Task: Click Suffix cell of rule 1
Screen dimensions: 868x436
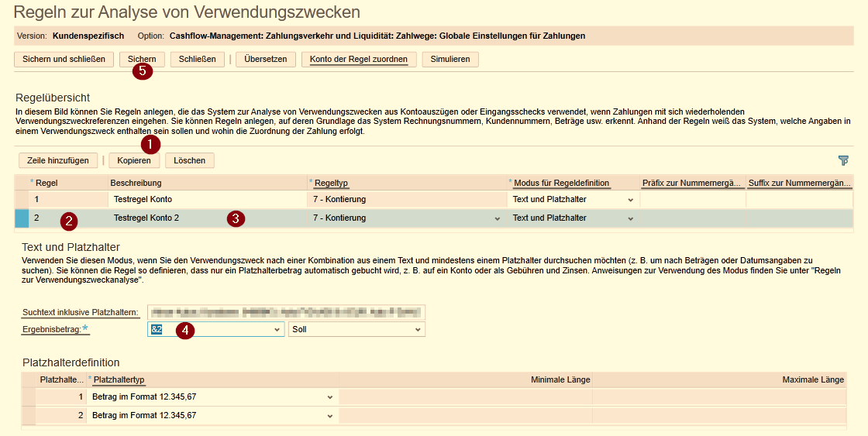Action: point(799,199)
